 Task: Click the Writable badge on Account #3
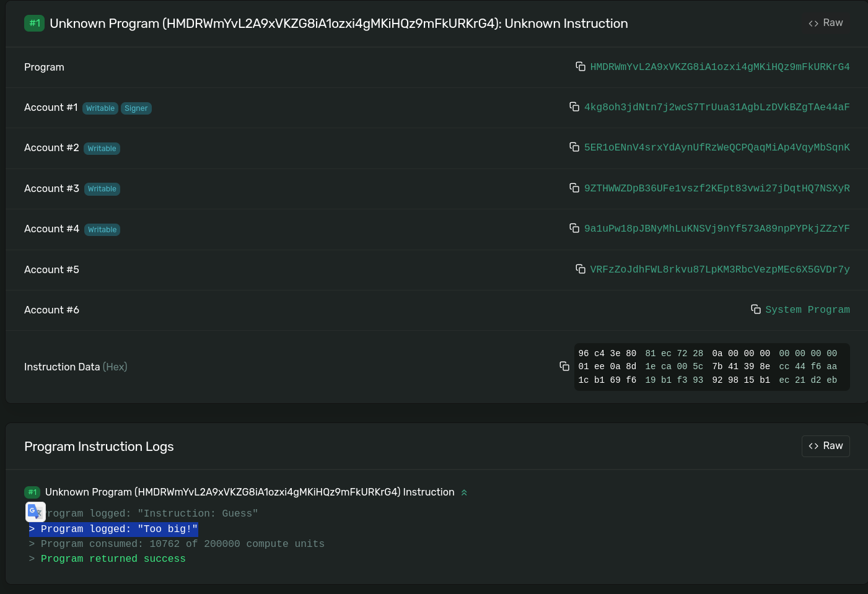pyautogui.click(x=102, y=189)
